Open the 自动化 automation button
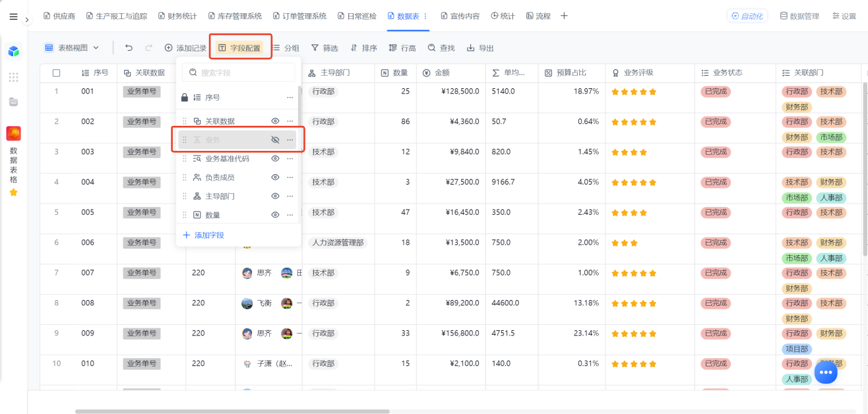The height and width of the screenshot is (414, 868). click(x=747, y=16)
